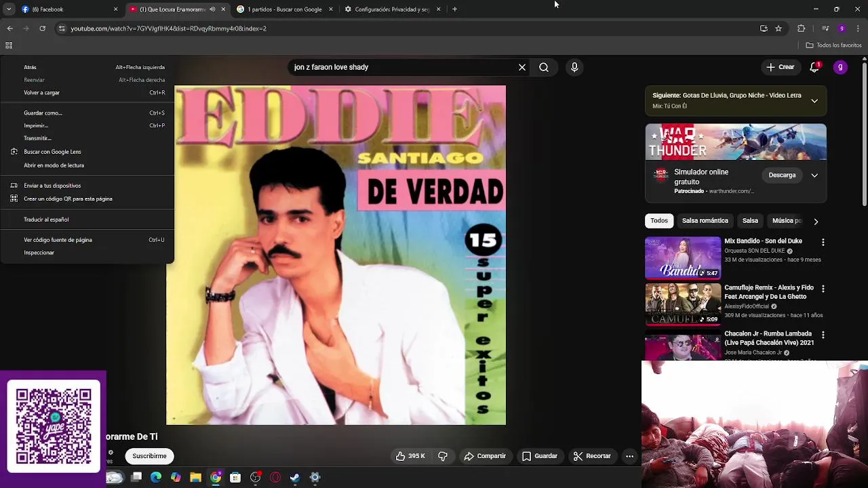Click the Crear button
Screen dimensions: 868x488
pyautogui.click(x=780, y=67)
